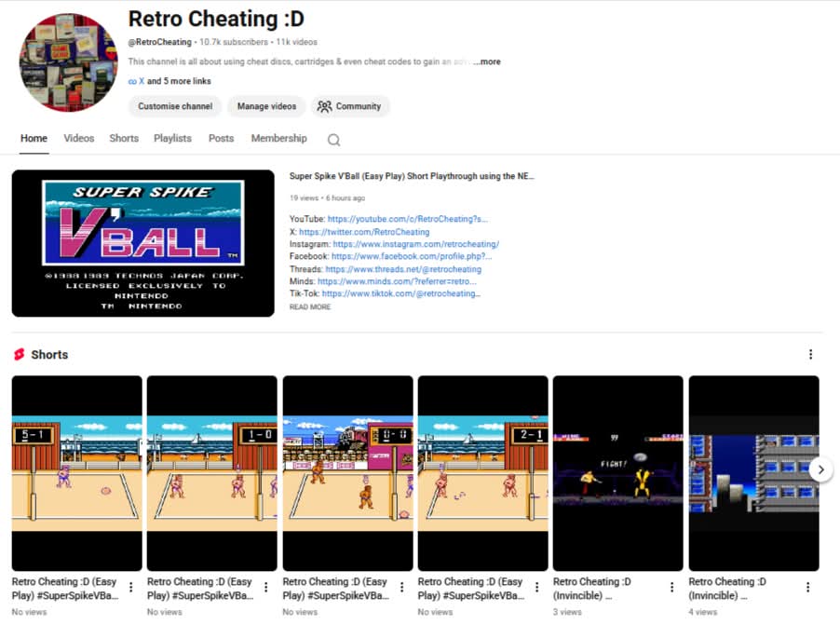Open the Threads @retrocheating link
Viewport: 840px width, 625px height.
[403, 269]
